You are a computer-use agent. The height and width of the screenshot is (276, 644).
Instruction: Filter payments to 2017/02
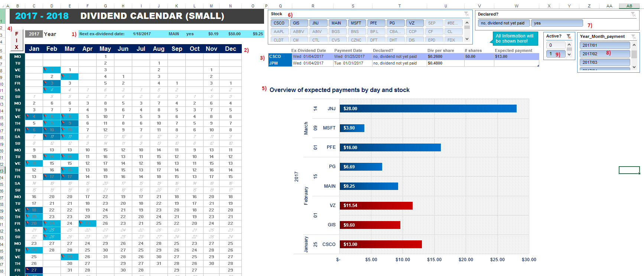point(605,54)
